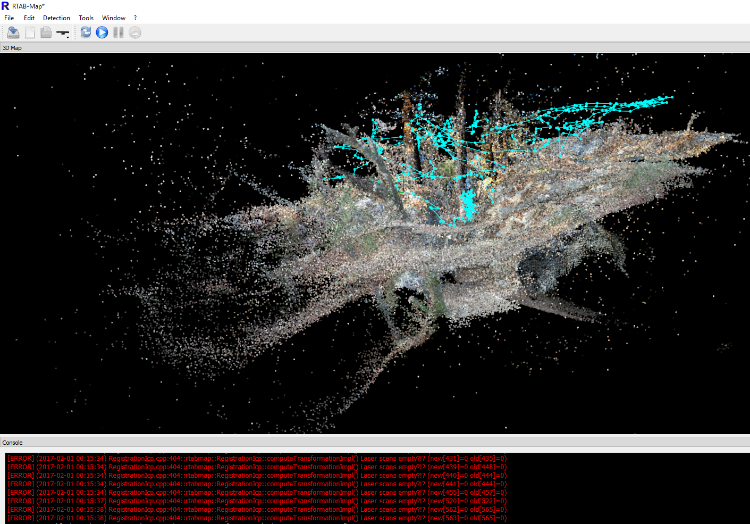
Task: Click the close database toolbar icon
Action: [45, 33]
